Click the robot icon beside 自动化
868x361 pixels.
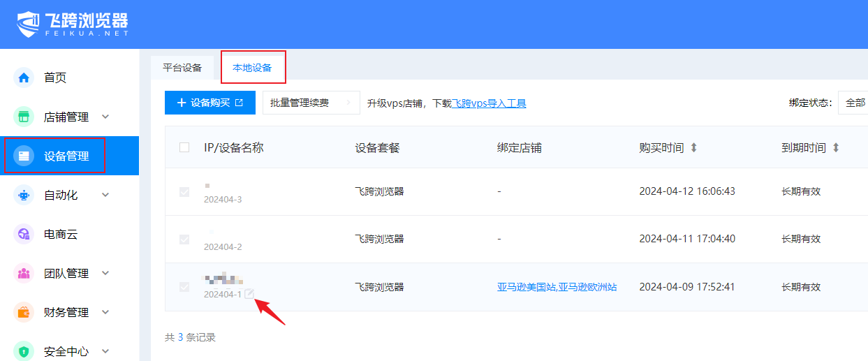(24, 196)
